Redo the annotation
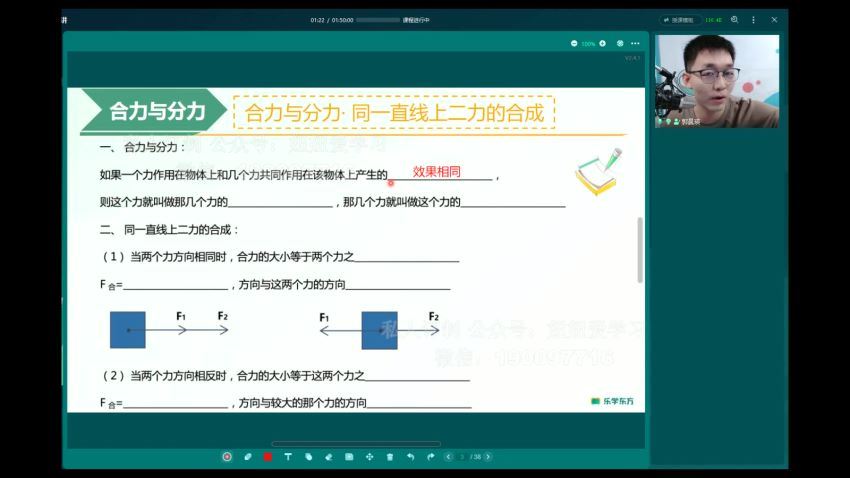 (x=430, y=457)
